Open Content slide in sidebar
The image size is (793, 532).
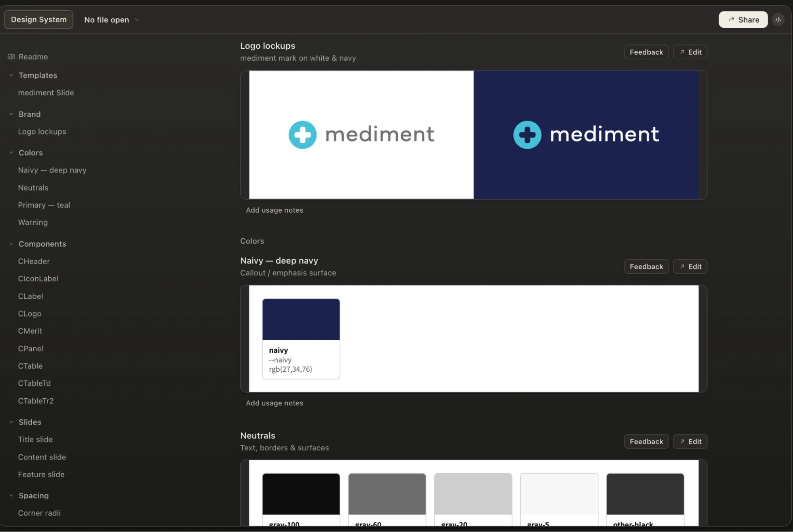pos(42,457)
